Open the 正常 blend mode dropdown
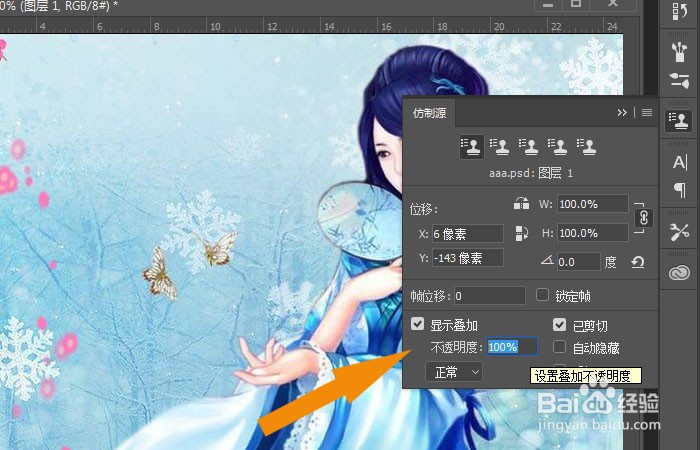700x450 pixels. pyautogui.click(x=454, y=372)
